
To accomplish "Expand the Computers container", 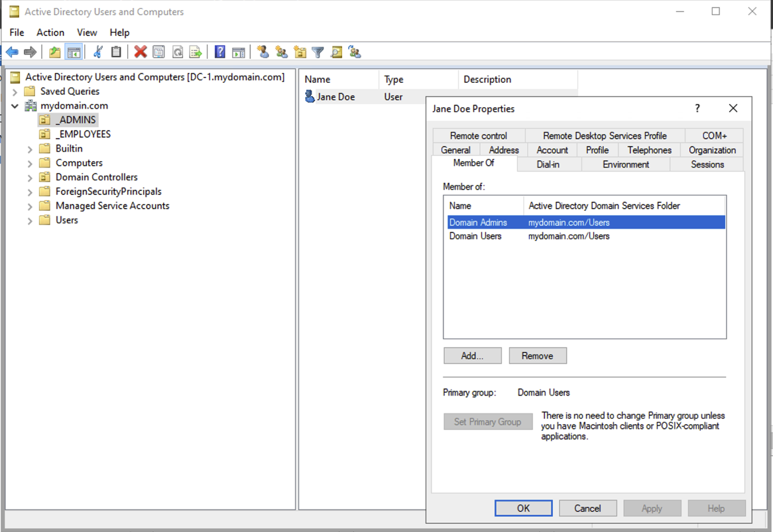I will (x=30, y=163).
